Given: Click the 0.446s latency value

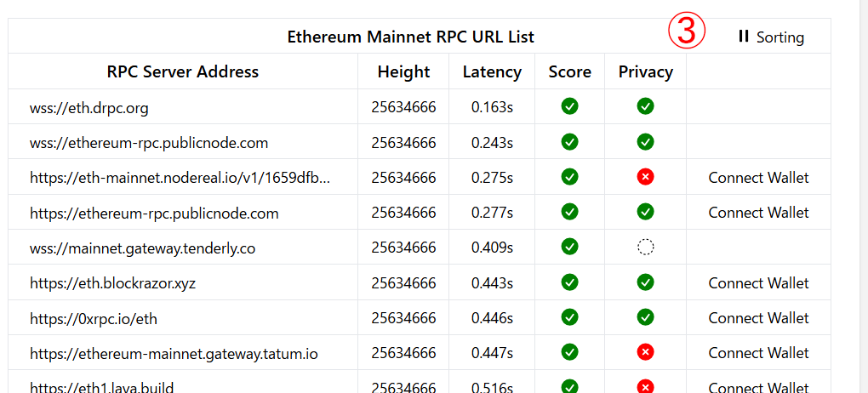Looking at the screenshot, I should 492,318.
